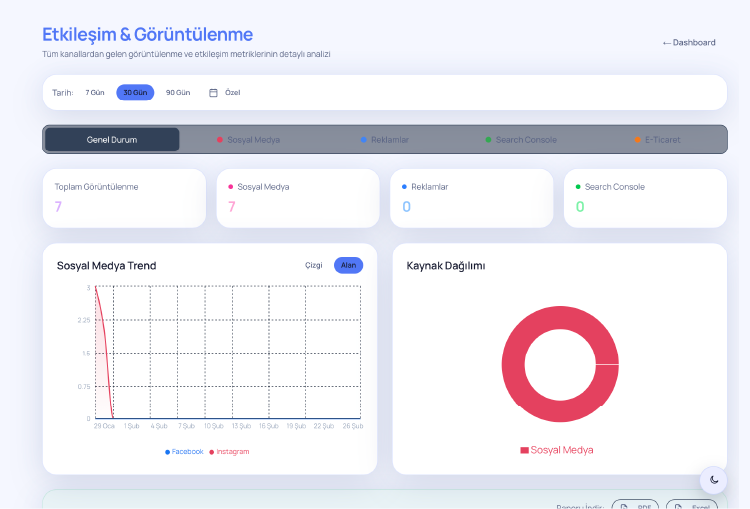The image size is (750, 509).
Task: Open the Genel Durum tab
Action: click(x=112, y=140)
